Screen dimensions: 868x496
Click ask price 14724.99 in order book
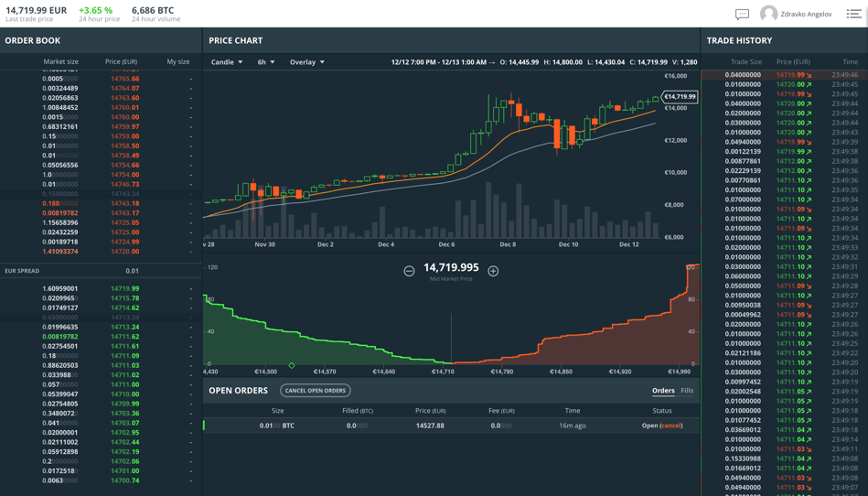tap(125, 242)
